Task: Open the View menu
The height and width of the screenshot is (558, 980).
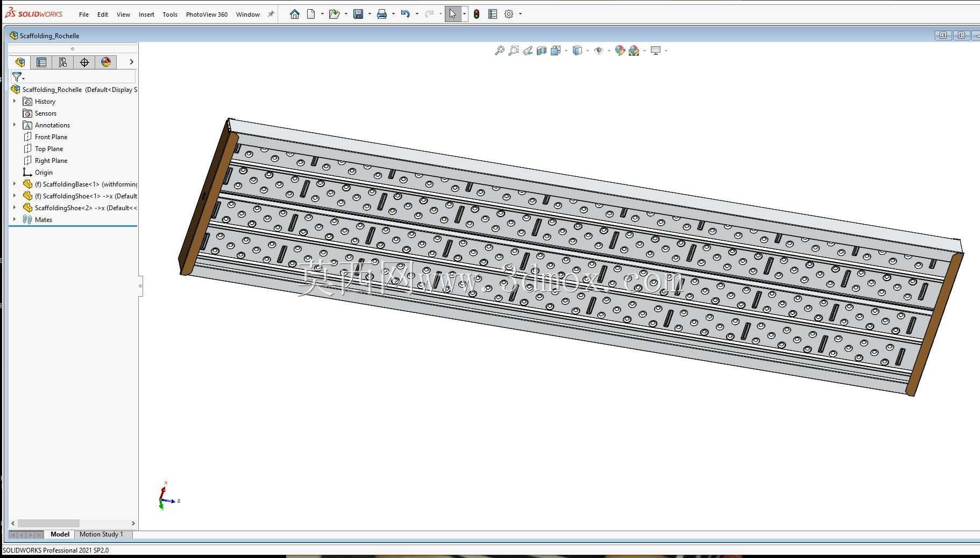Action: point(123,15)
